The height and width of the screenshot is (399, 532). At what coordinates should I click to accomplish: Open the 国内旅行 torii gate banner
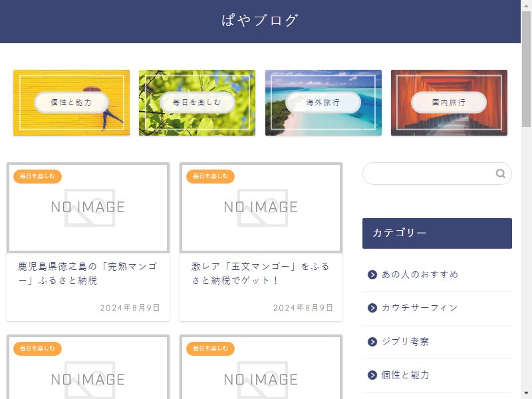450,102
